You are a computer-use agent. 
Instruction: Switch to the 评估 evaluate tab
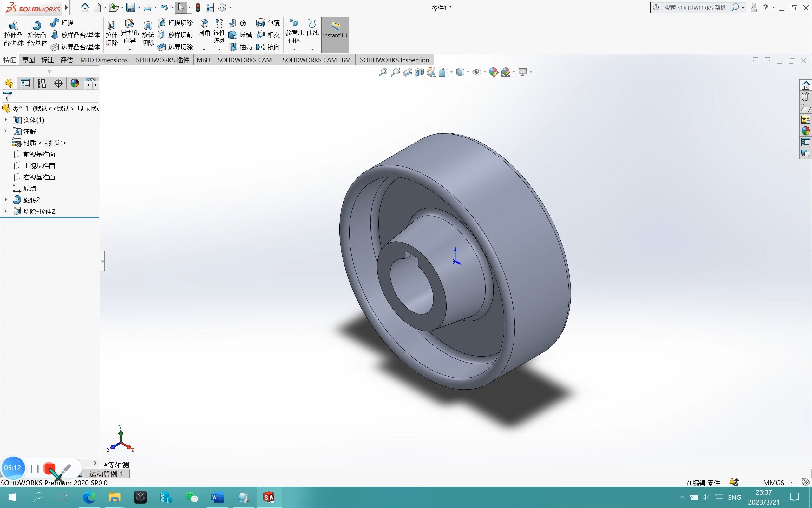click(x=66, y=60)
